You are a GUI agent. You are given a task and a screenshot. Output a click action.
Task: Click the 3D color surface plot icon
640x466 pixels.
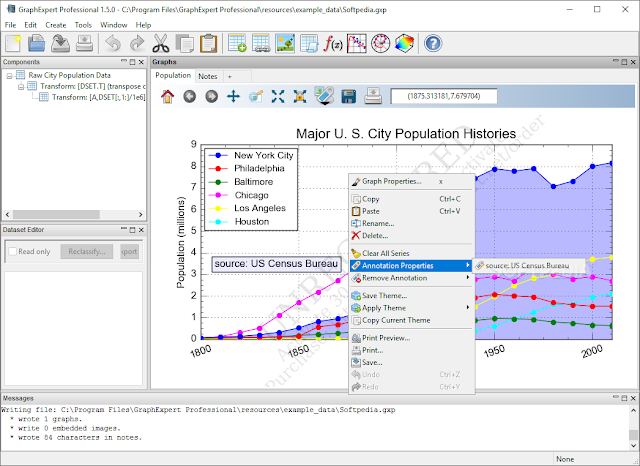coord(404,43)
